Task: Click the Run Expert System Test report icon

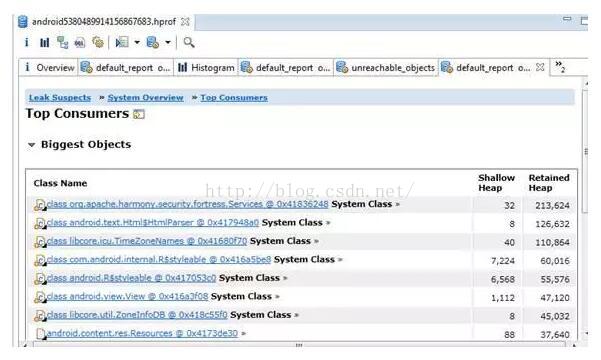Action: (x=122, y=42)
